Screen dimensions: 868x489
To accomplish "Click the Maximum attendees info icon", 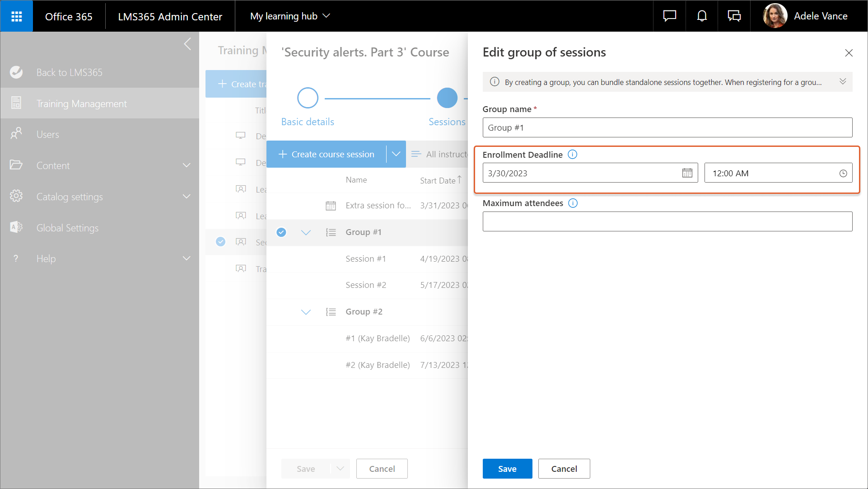I will [573, 203].
